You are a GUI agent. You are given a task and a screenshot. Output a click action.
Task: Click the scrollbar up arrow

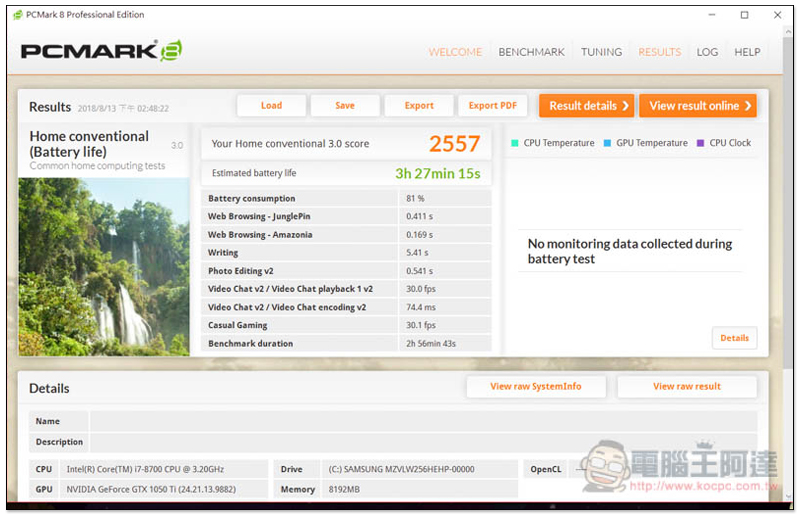[788, 31]
